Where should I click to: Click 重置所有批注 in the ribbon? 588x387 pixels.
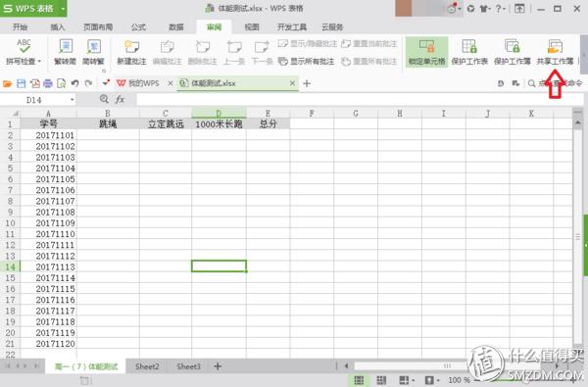pos(369,61)
